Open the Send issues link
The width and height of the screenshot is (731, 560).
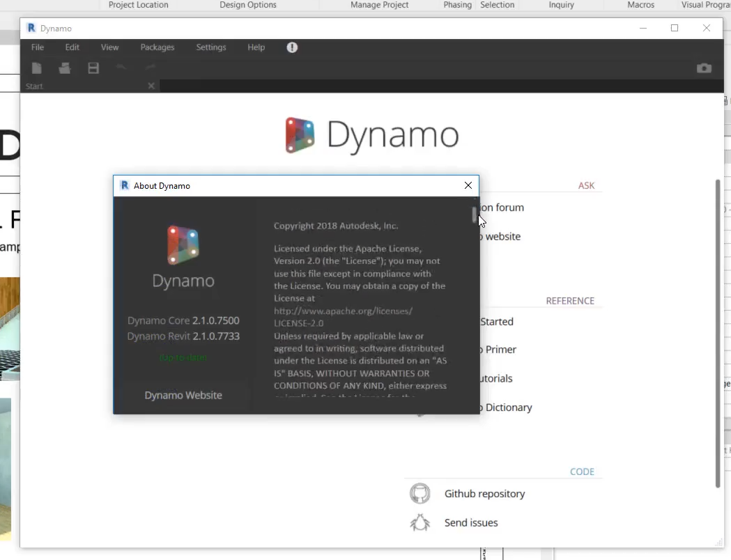click(471, 522)
